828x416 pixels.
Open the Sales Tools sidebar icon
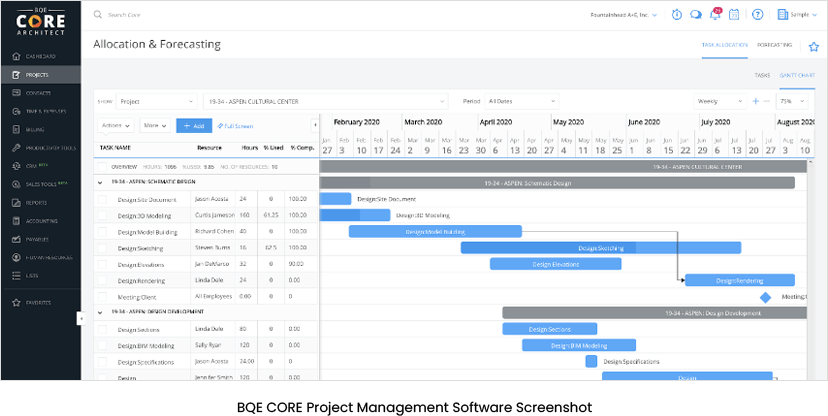click(x=16, y=184)
